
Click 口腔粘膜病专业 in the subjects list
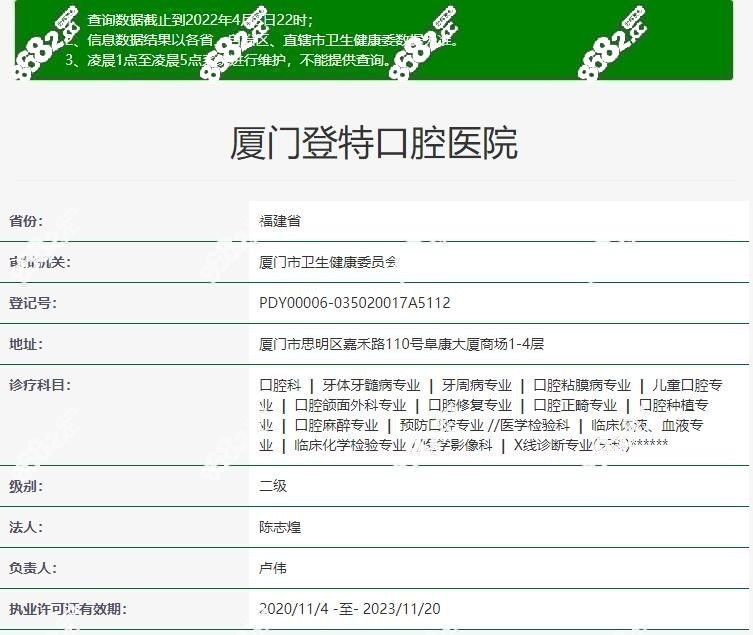click(582, 385)
